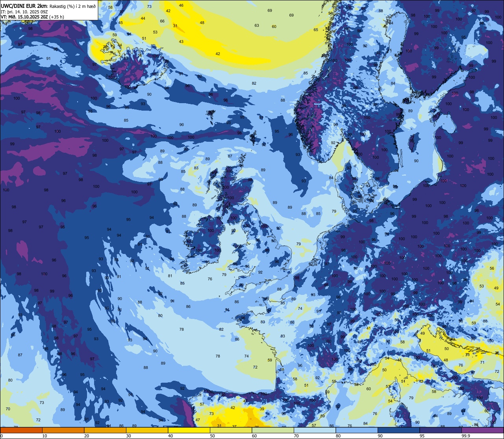Screen dimensions: 504x439
Task: Click the humidity value '37' on the map
Action: (x=234, y=426)
